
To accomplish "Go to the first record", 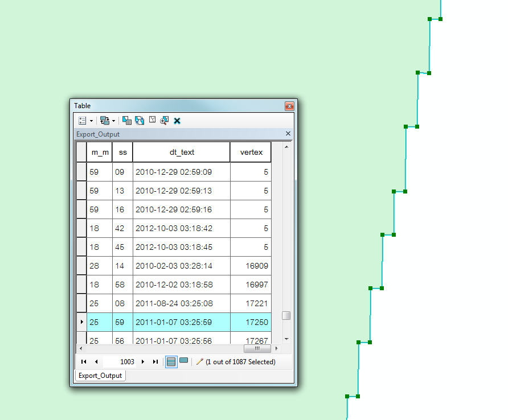I will [84, 362].
